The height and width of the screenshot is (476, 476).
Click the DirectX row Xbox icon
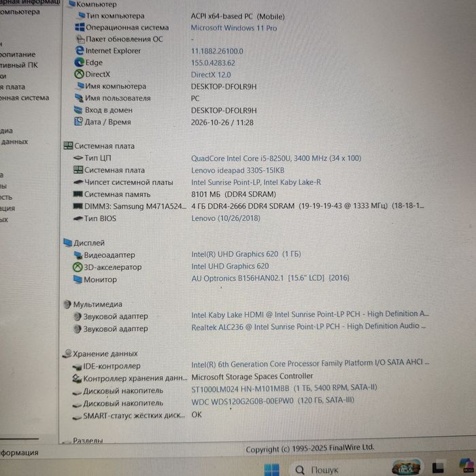pos(80,74)
